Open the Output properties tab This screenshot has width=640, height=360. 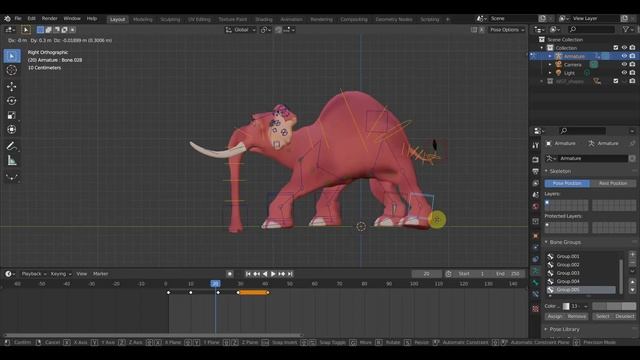click(536, 171)
